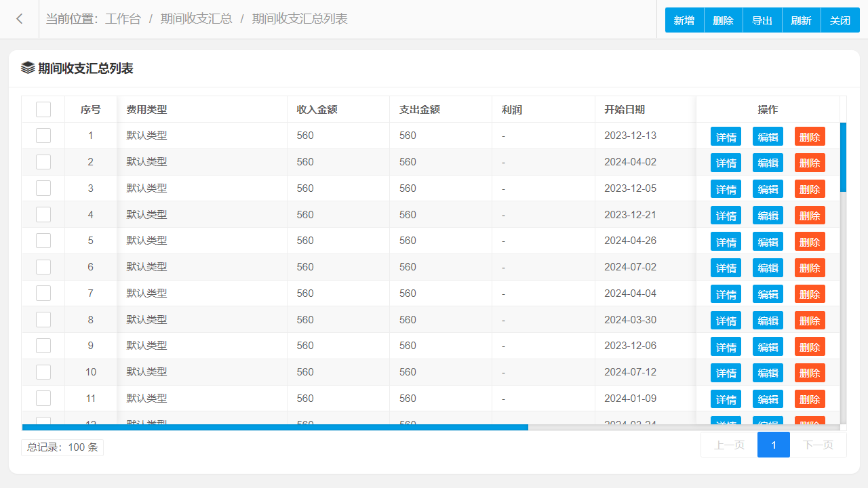
Task: Click the vertical scrollbar thumb of the table
Action: [x=843, y=157]
